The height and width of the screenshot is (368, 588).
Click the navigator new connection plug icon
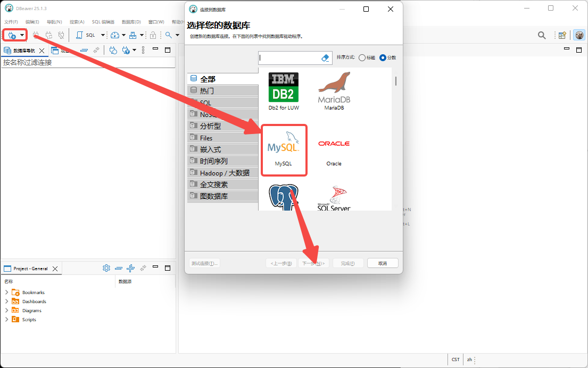point(113,50)
